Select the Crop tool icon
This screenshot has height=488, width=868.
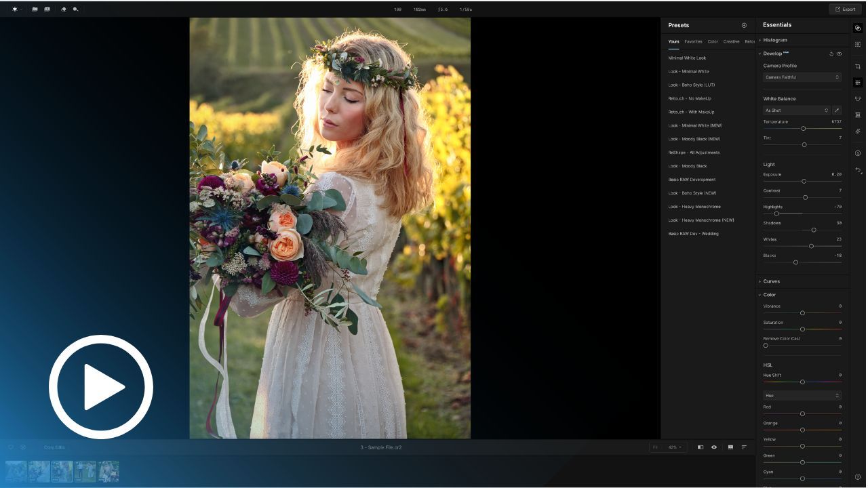pos(858,66)
